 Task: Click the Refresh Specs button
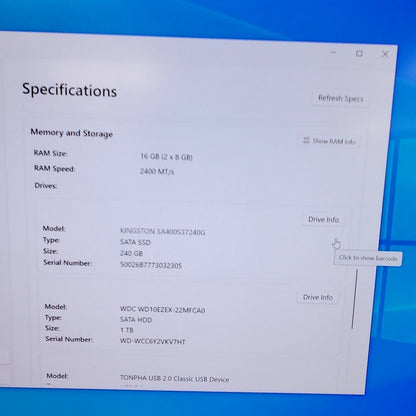(x=340, y=99)
